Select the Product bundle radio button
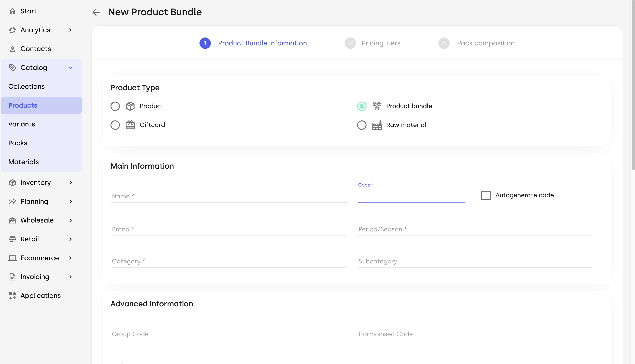Image resolution: width=635 pixels, height=364 pixels. [x=362, y=106]
